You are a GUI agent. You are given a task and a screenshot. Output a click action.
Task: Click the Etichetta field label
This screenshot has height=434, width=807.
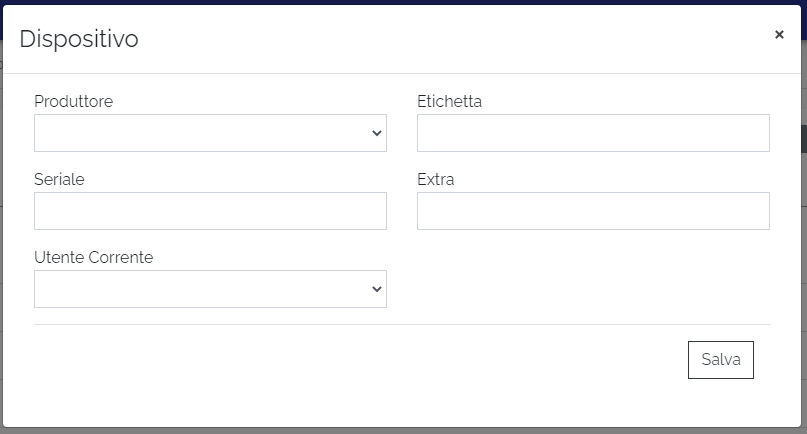(x=449, y=101)
